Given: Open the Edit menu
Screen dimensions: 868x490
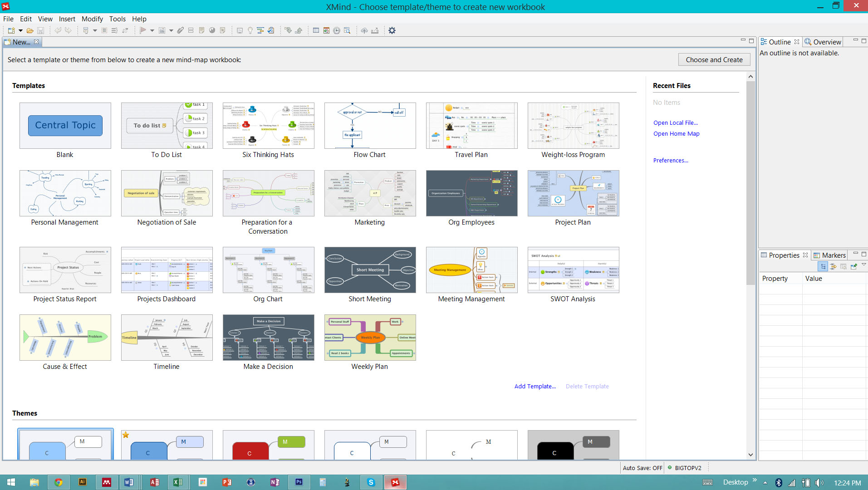Looking at the screenshot, I should click(26, 19).
